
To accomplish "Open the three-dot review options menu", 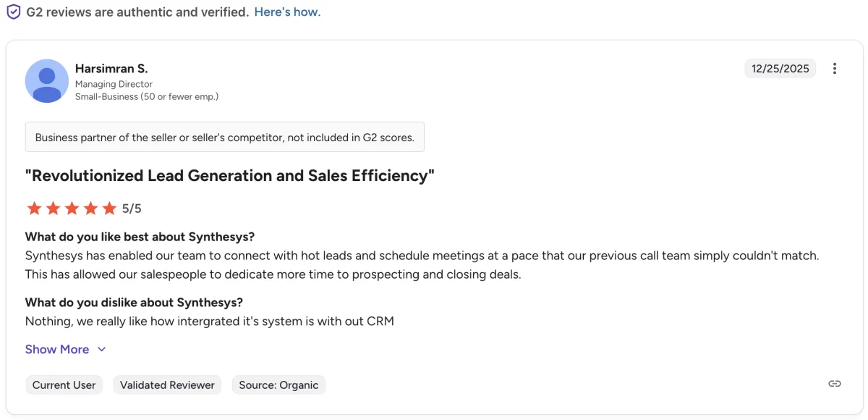I will (835, 69).
